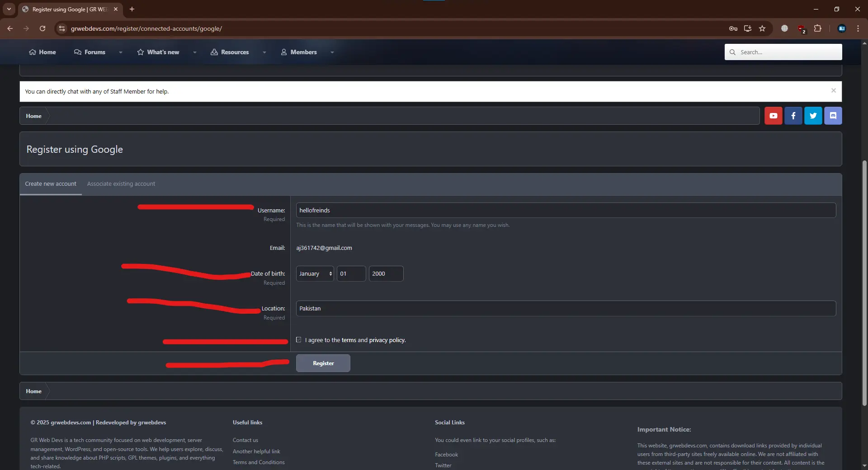Open the Discord social icon
The width and height of the screenshot is (868, 470).
[833, 116]
